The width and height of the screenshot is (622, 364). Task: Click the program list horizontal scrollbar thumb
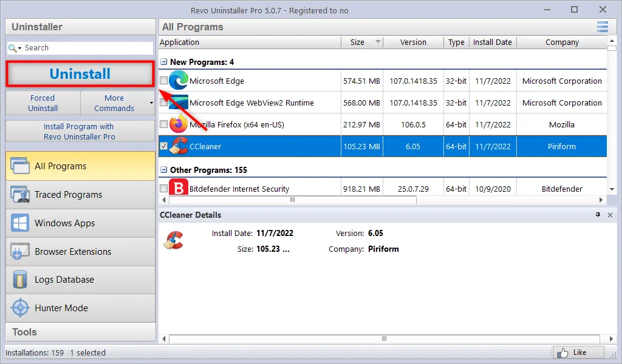tap(293, 200)
